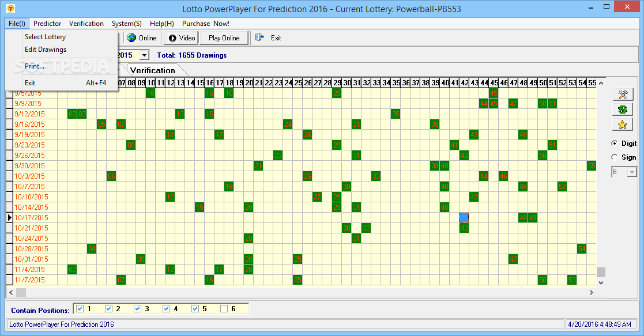
Task: Click the green refresh arrows icon
Action: click(623, 110)
